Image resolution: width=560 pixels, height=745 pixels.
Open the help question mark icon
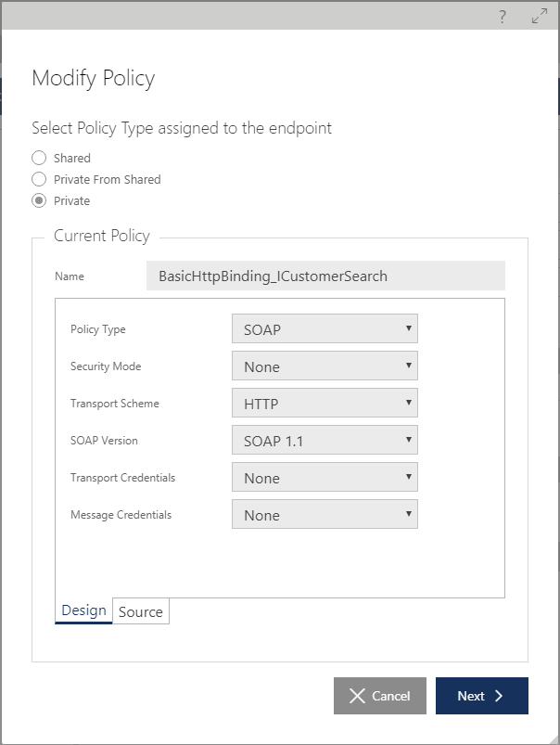click(x=503, y=17)
